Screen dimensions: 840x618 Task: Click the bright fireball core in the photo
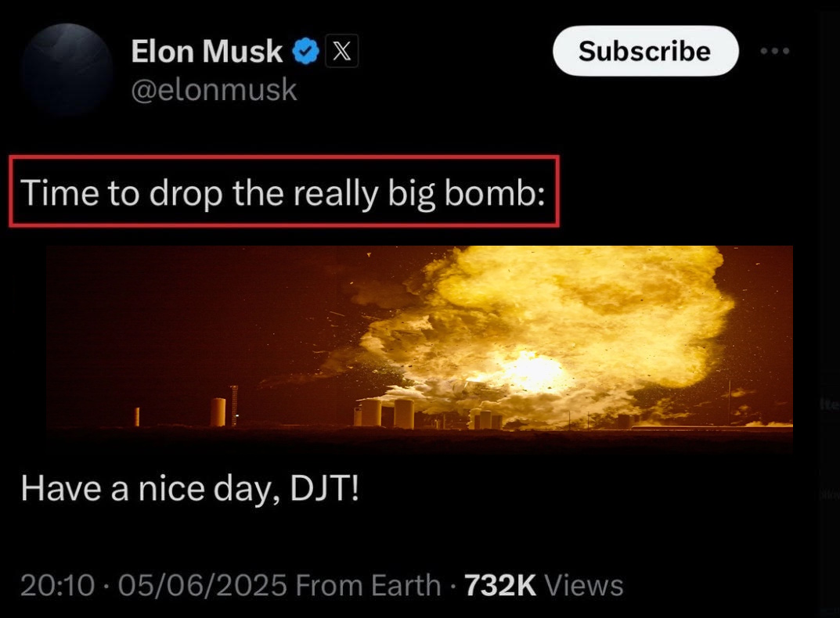tap(532, 369)
